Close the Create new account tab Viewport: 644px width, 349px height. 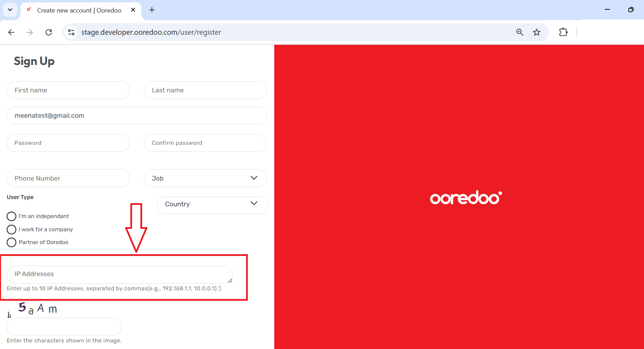(x=133, y=10)
